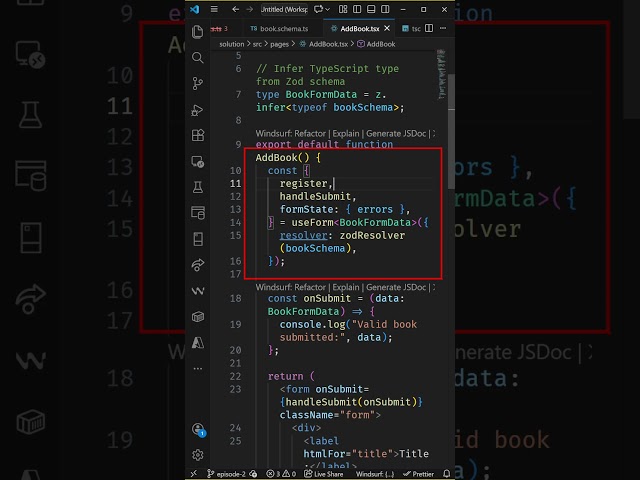Viewport: 640px width, 480px height.
Task: Click the editor vertical scrollbar
Action: [451, 131]
